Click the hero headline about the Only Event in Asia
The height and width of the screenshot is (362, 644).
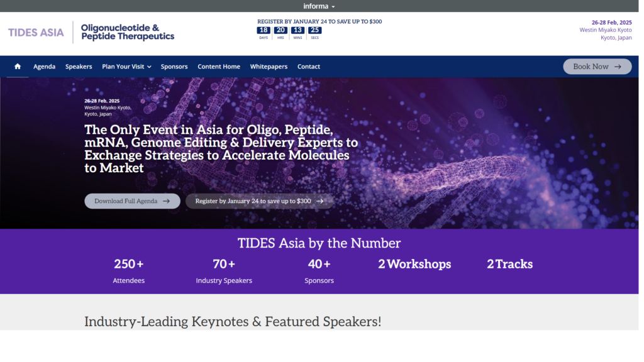[221, 148]
